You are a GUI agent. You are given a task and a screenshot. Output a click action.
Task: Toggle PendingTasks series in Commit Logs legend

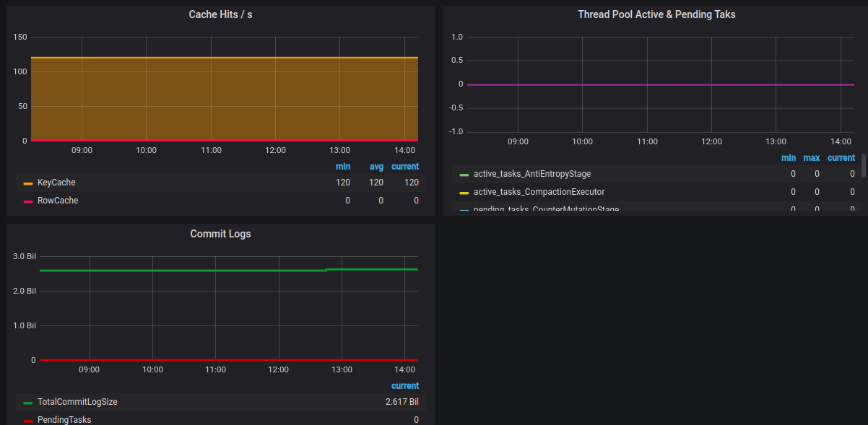pyautogui.click(x=64, y=420)
